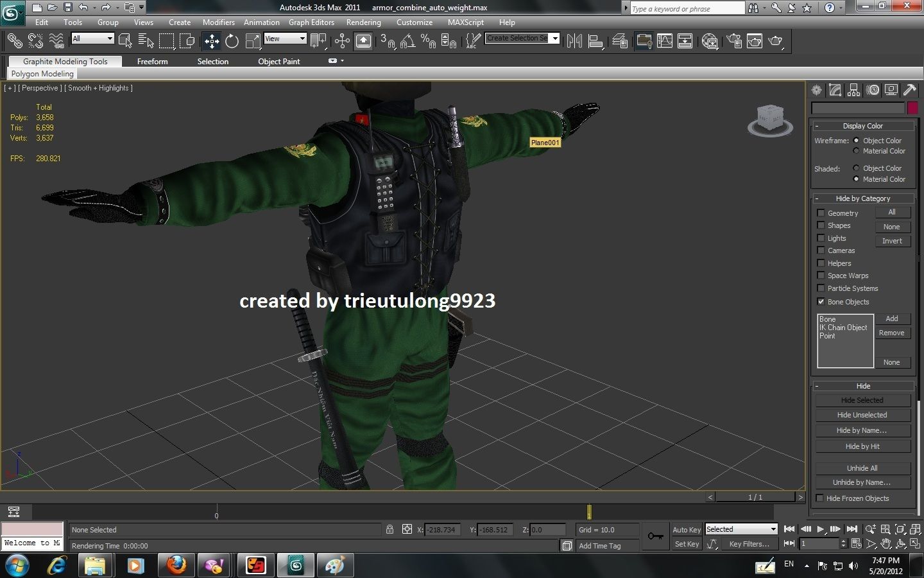Switch to the Freeform ribbon tab
The width and height of the screenshot is (924, 578).
[x=152, y=62]
